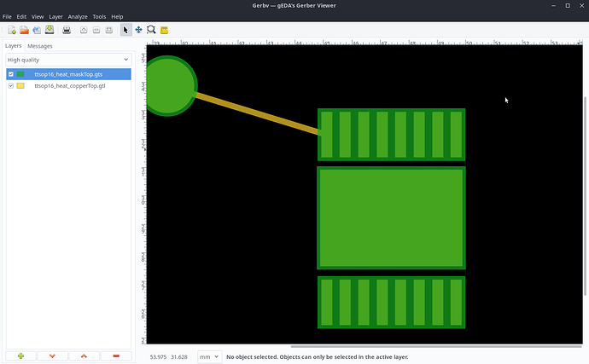Click the yellow color swatch of copperTop layer

(x=20, y=86)
